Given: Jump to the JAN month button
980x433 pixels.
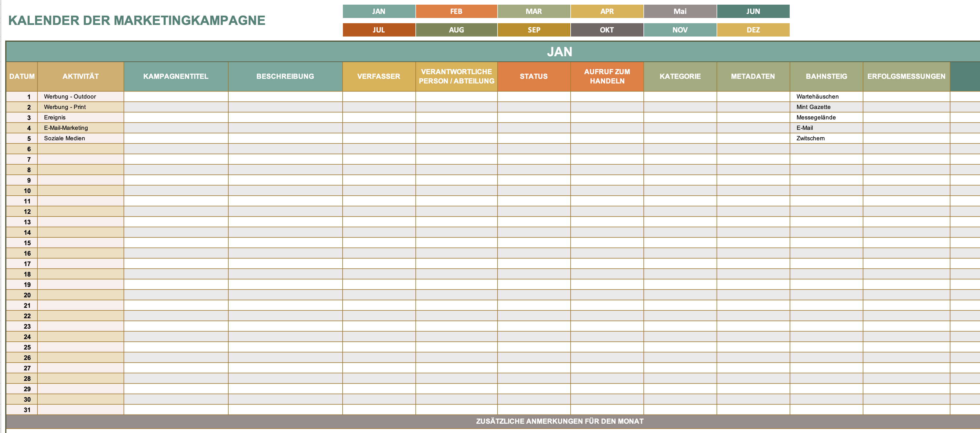Looking at the screenshot, I should coord(379,11).
